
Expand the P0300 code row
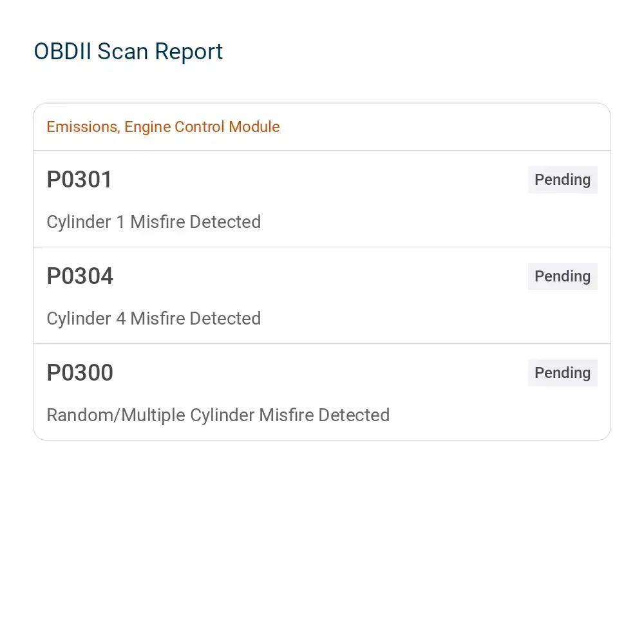(322, 392)
